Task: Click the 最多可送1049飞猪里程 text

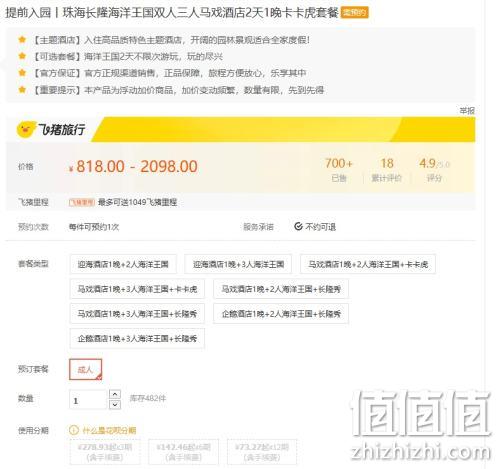Action: [137, 202]
